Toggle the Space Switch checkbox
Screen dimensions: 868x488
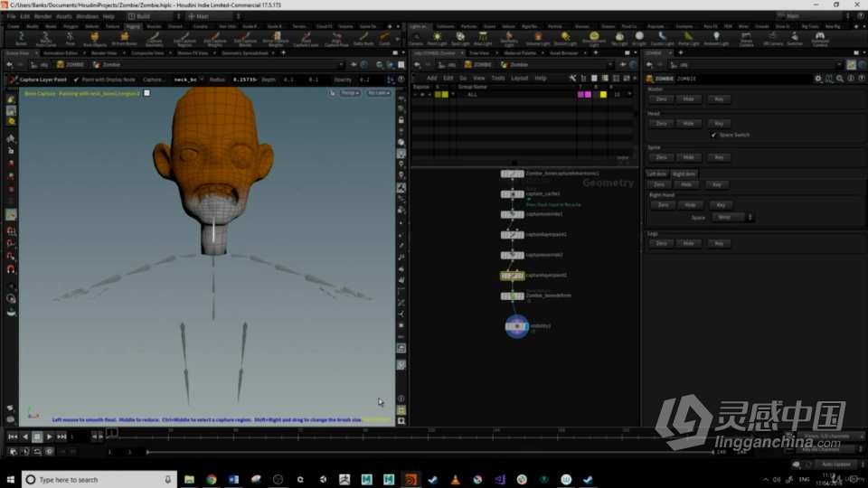pos(713,135)
